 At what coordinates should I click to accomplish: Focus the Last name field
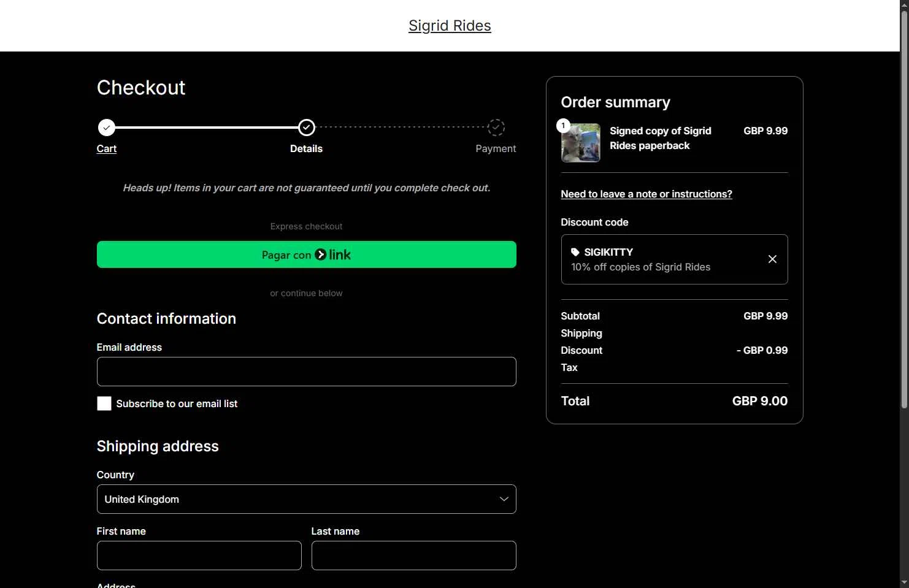point(414,556)
